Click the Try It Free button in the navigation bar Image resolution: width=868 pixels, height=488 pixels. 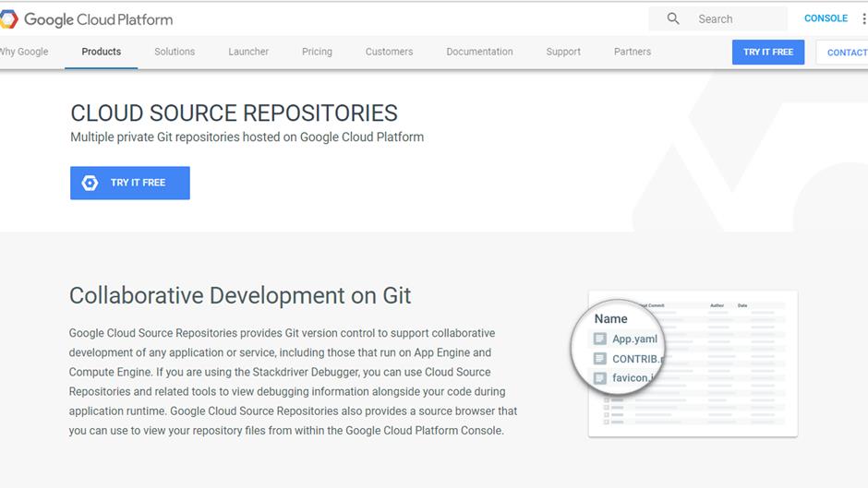pyautogui.click(x=767, y=52)
